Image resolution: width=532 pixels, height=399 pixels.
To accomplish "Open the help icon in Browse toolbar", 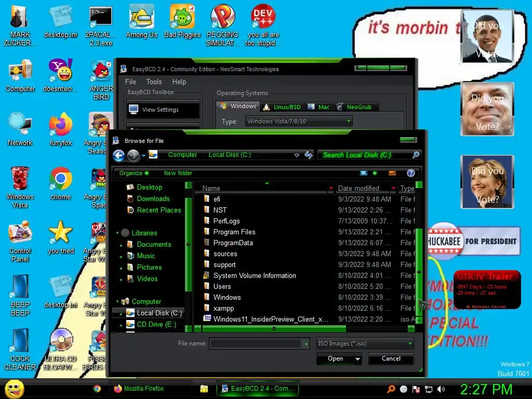I will click(411, 173).
